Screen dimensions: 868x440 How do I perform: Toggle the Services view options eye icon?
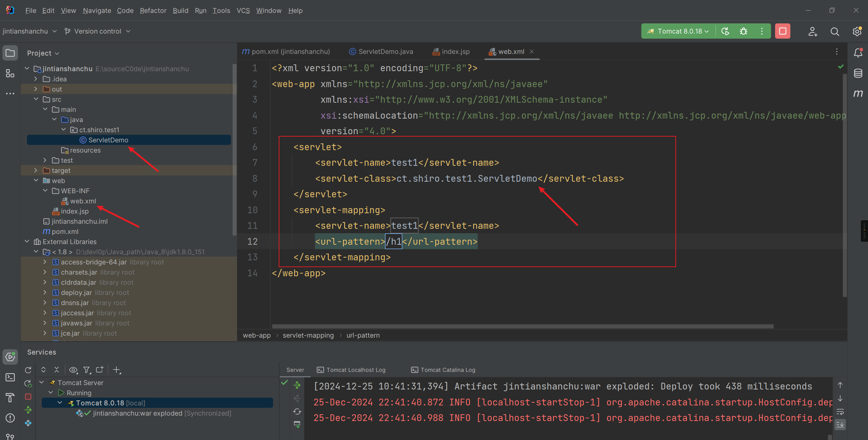pyautogui.click(x=73, y=370)
